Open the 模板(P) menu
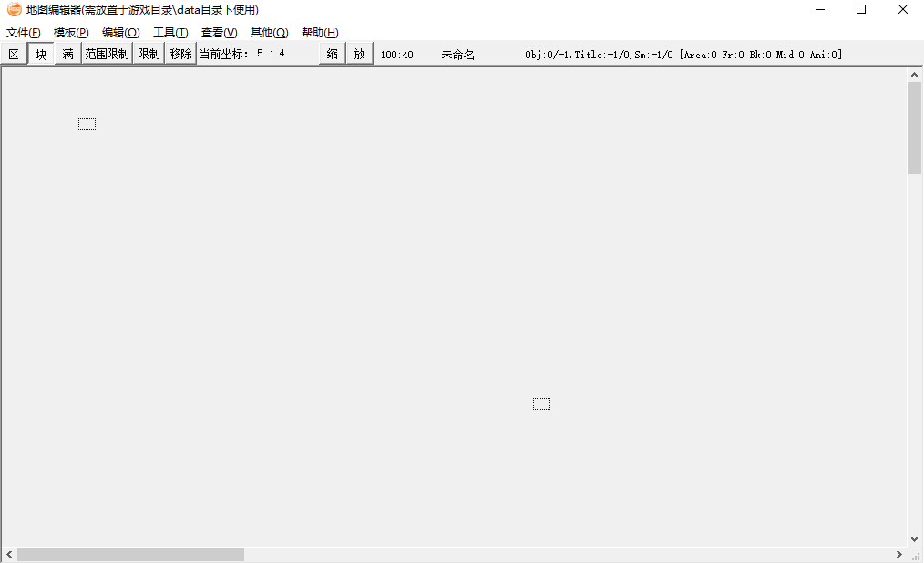The image size is (924, 563). pos(71,33)
